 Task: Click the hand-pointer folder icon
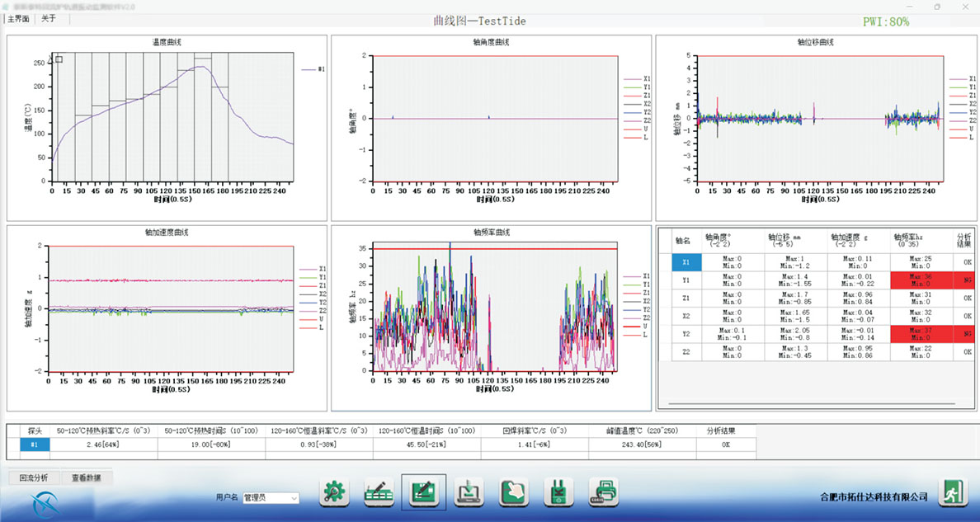[513, 493]
